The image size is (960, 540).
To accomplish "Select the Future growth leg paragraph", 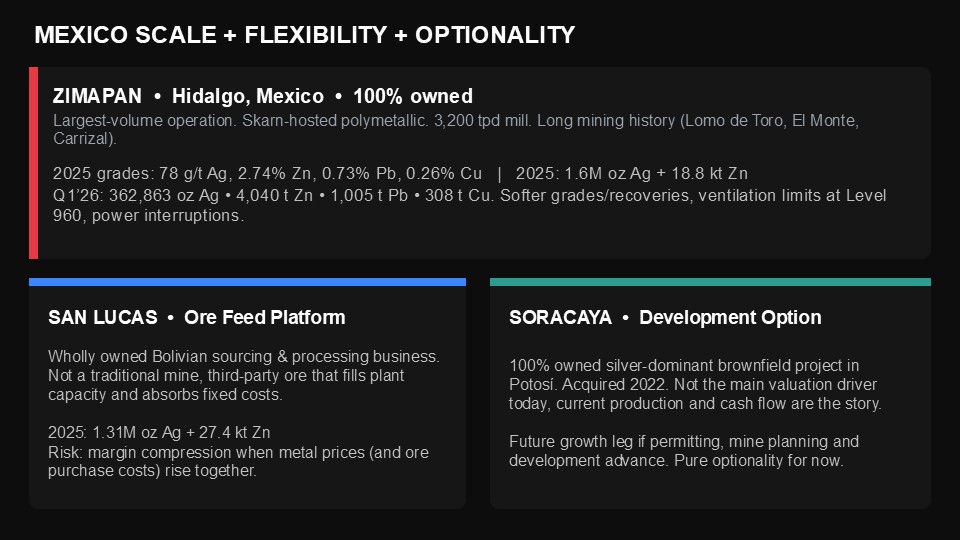I will [684, 451].
